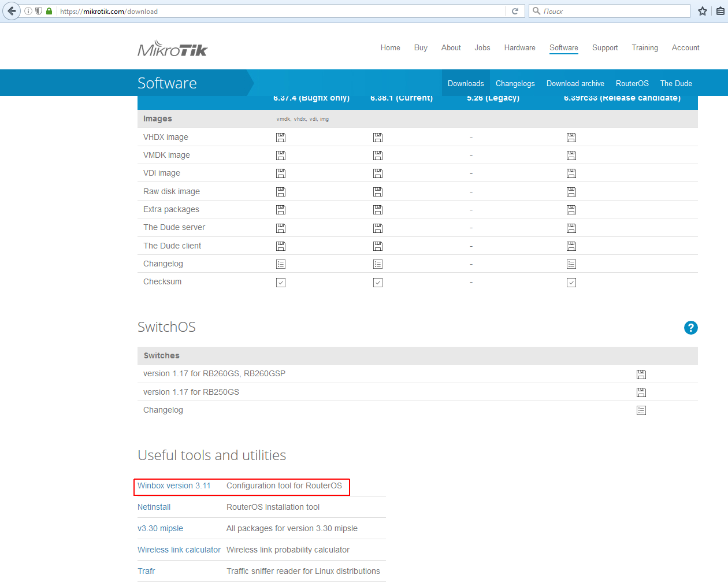Open Changelog icon for 6.37.4 Bugfix
Viewport: 728px width, 582px height.
coord(281,264)
